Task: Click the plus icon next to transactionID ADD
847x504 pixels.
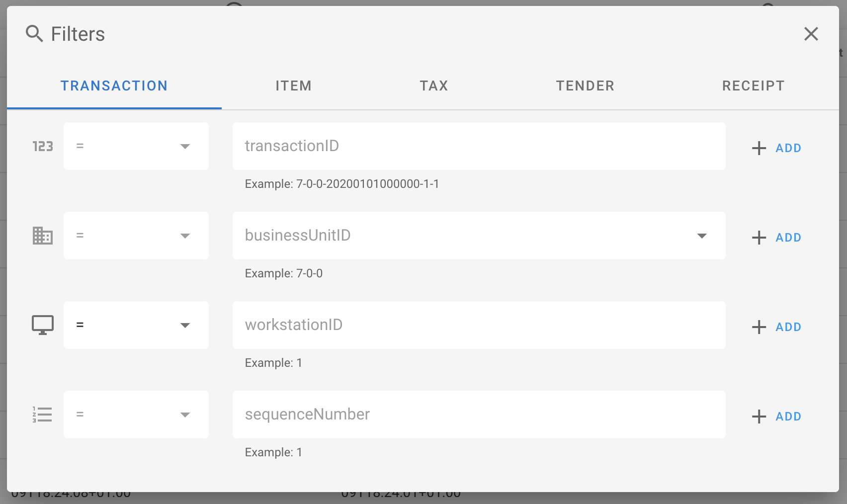Action: pyautogui.click(x=759, y=148)
